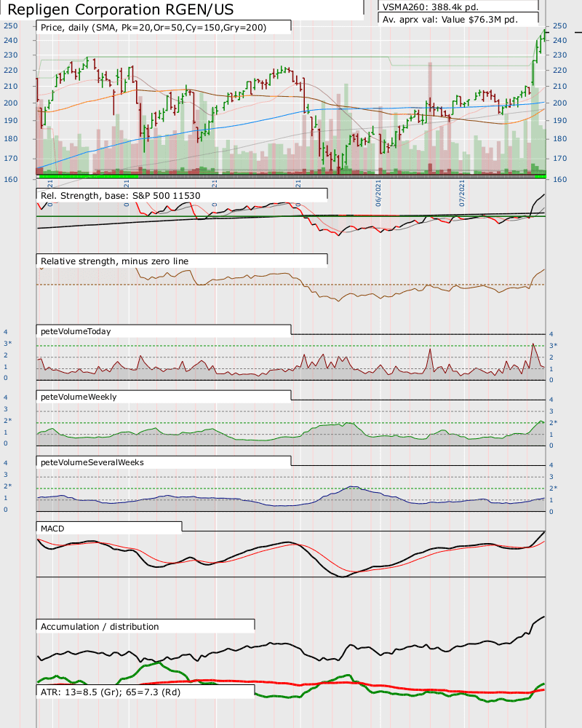Click the '2*' level on peteVolumeSeveralWeeks right axis
This screenshot has width=582, height=728.
(553, 488)
